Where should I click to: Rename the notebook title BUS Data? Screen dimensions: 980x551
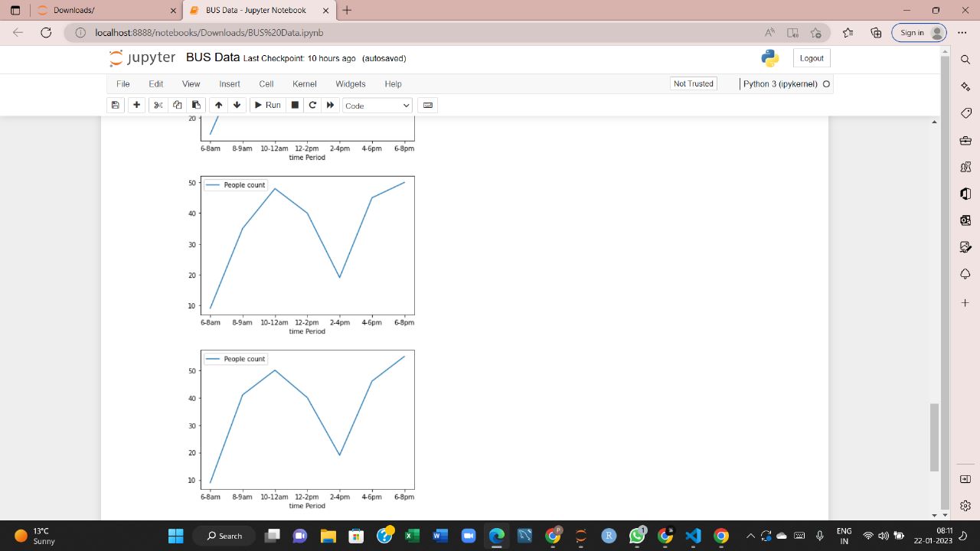[213, 57]
